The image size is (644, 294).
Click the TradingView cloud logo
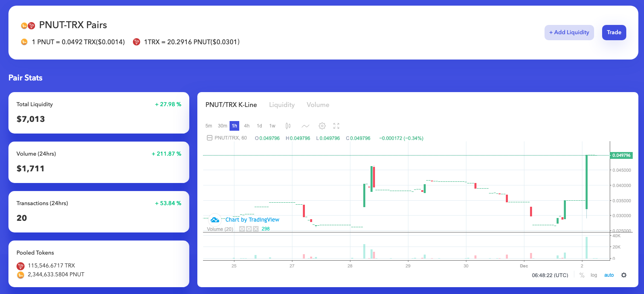pyautogui.click(x=215, y=220)
